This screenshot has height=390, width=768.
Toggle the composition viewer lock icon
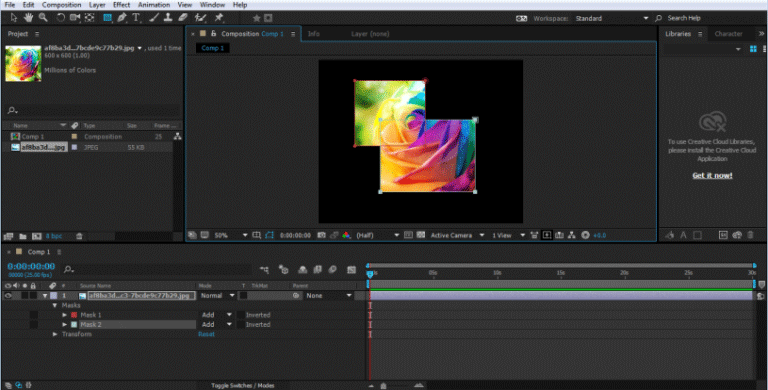pyautogui.click(x=213, y=34)
